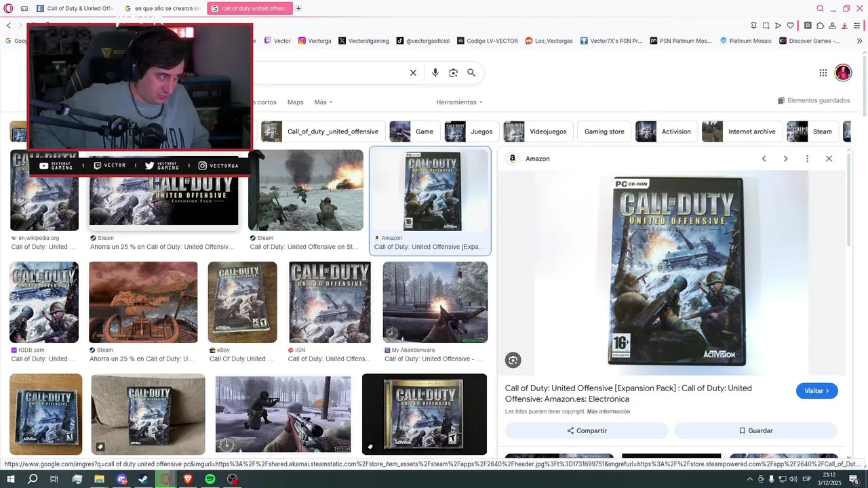Open the Codigo LV-VECTOR bookmark
Viewport: 868px width, 488px height.
pos(487,41)
